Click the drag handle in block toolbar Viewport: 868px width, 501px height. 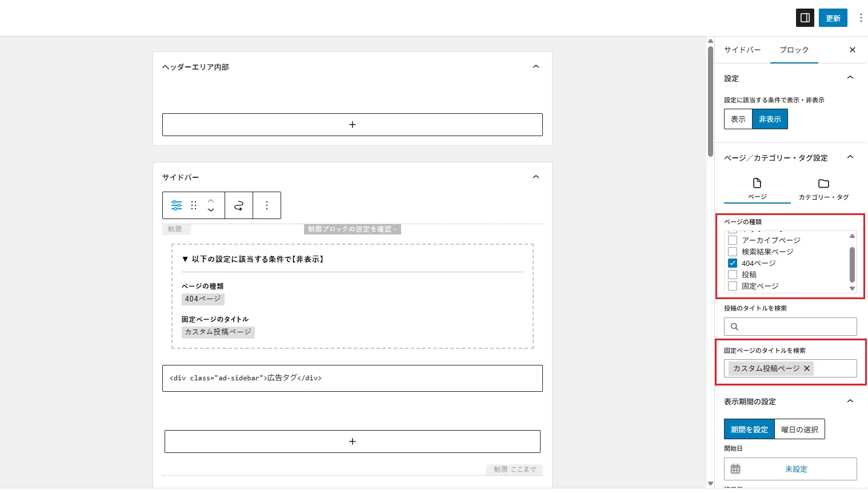[x=194, y=205]
